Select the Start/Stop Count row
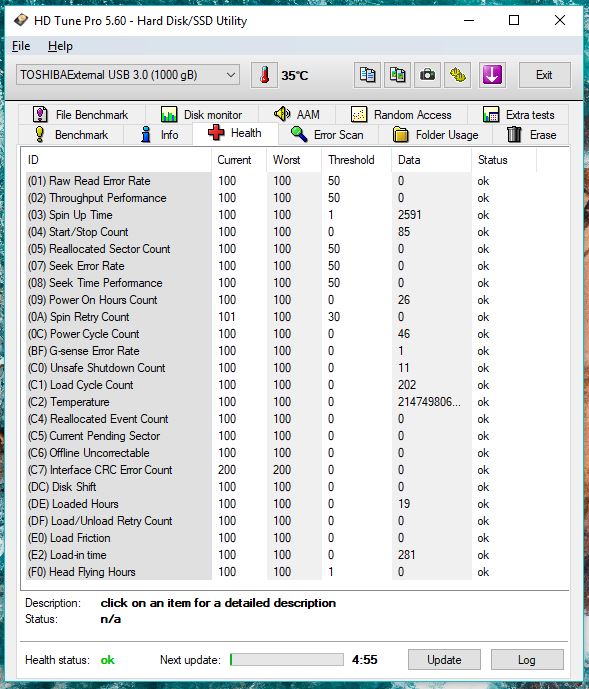Screen dimensions: 589x689 [281, 232]
